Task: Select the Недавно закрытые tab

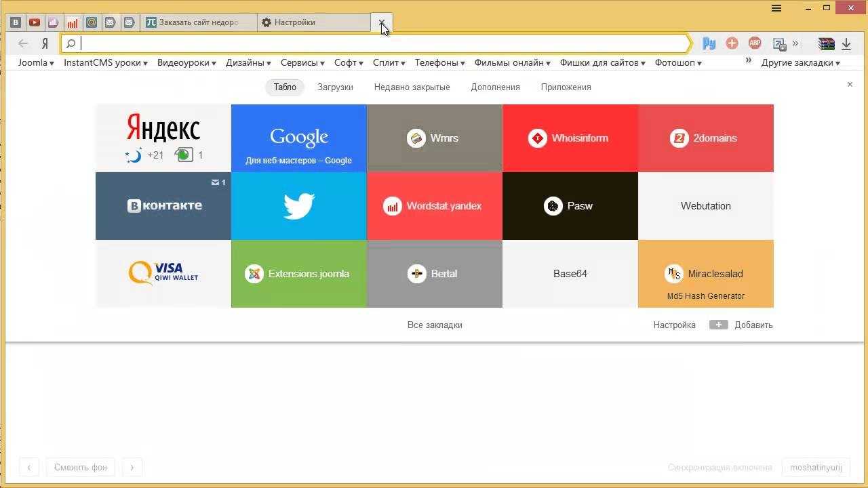Action: click(x=412, y=87)
